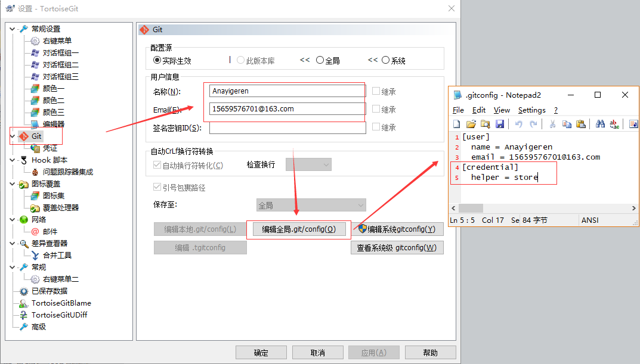Click the Redo arrow in Notepad2 toolbar
The image size is (640, 364).
point(533,124)
